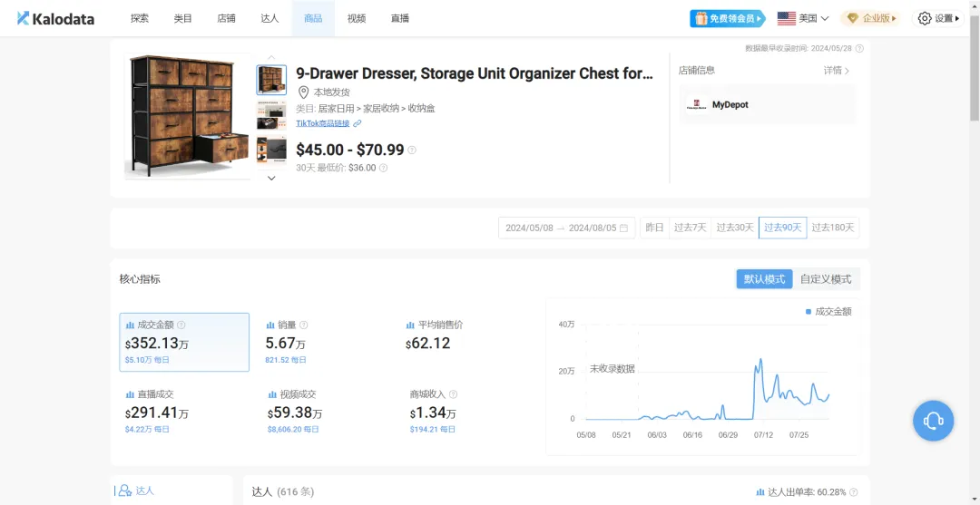The width and height of the screenshot is (980, 505).
Task: Open the 美国 country dropdown
Action: [x=803, y=19]
